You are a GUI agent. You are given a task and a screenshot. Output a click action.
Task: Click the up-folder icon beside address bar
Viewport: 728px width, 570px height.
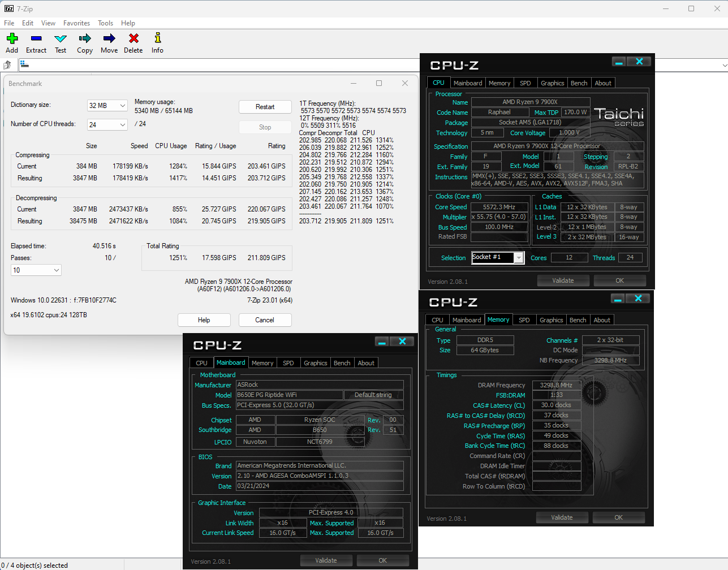tap(8, 65)
